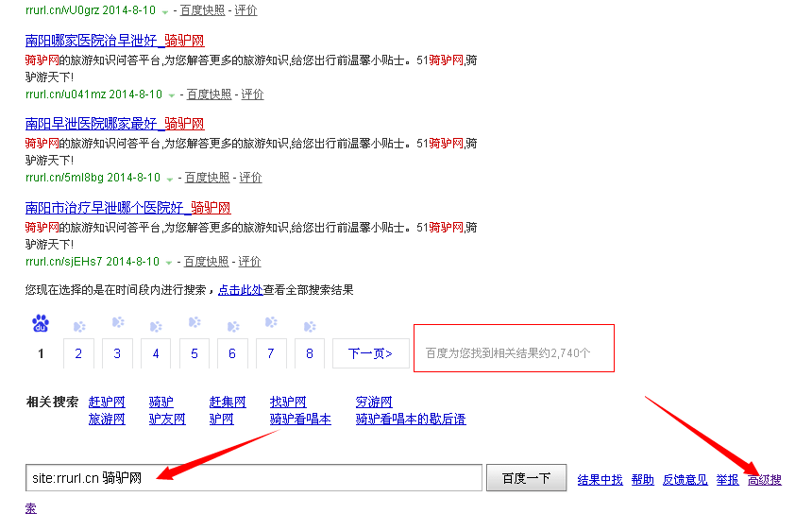Expand dropdown arrow next to rrurl.cn/vU0grz

[x=165, y=12]
